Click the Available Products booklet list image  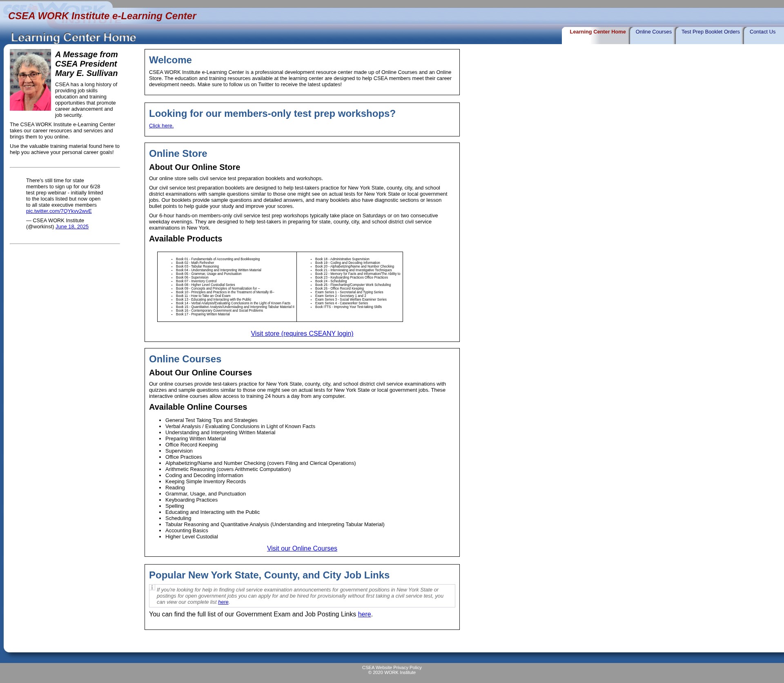coord(280,287)
